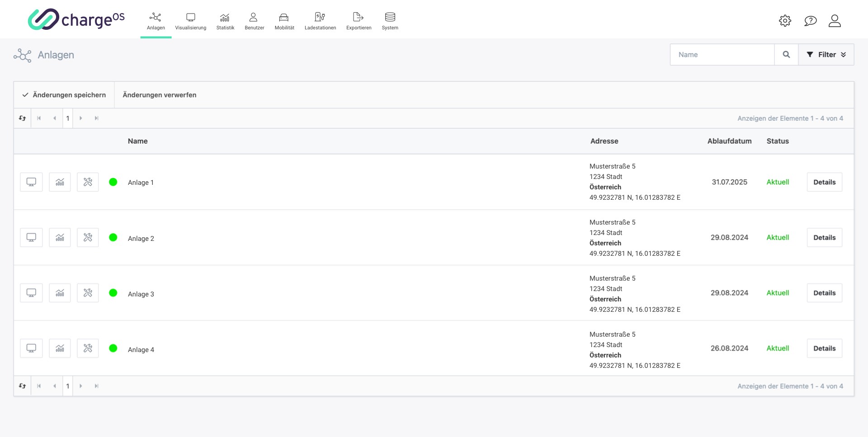Focus the Name search input field

coord(722,55)
